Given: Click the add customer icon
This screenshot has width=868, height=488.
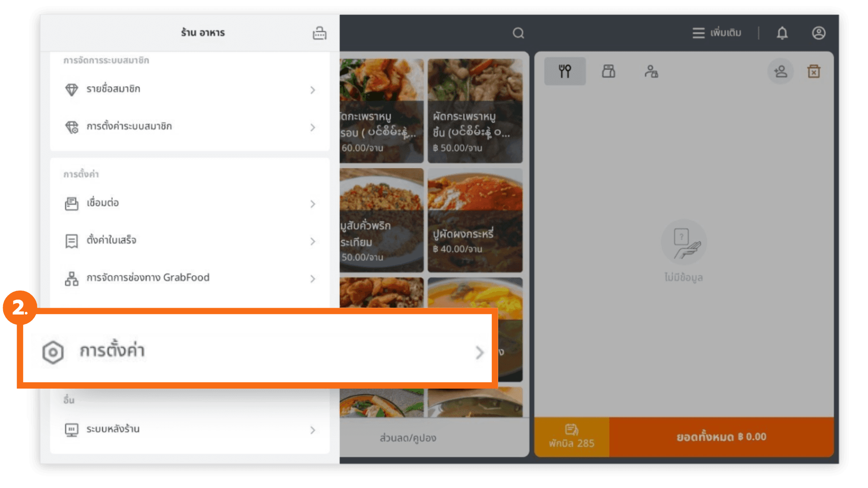Looking at the screenshot, I should 780,71.
